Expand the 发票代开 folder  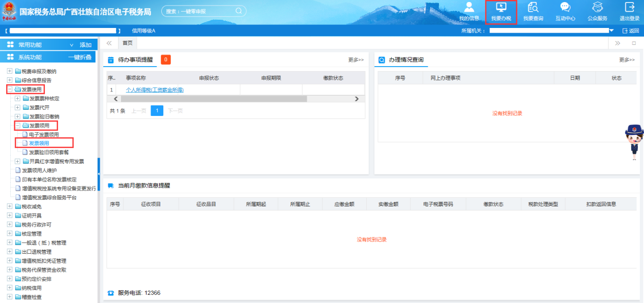18,108
